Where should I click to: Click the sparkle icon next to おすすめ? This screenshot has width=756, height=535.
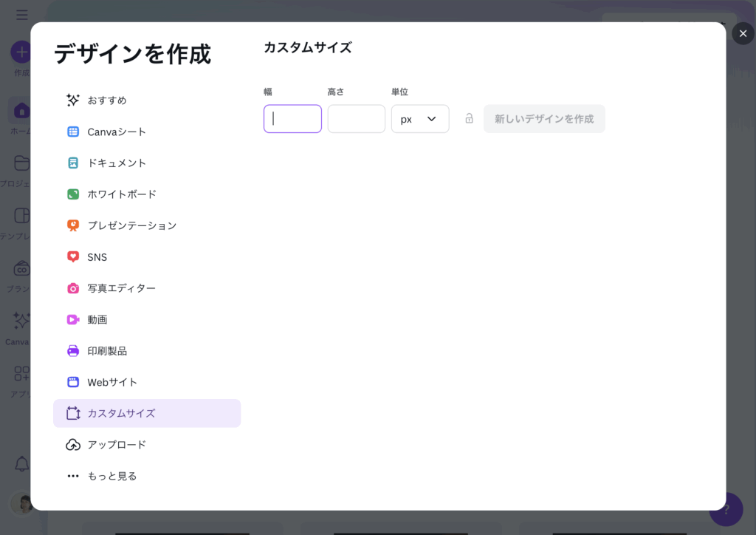click(73, 100)
